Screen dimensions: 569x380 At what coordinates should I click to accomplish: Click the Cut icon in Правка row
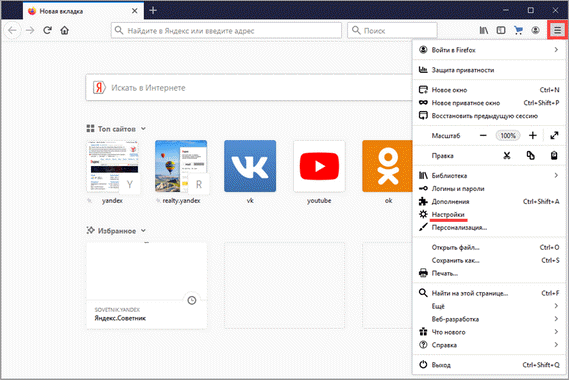(x=507, y=156)
